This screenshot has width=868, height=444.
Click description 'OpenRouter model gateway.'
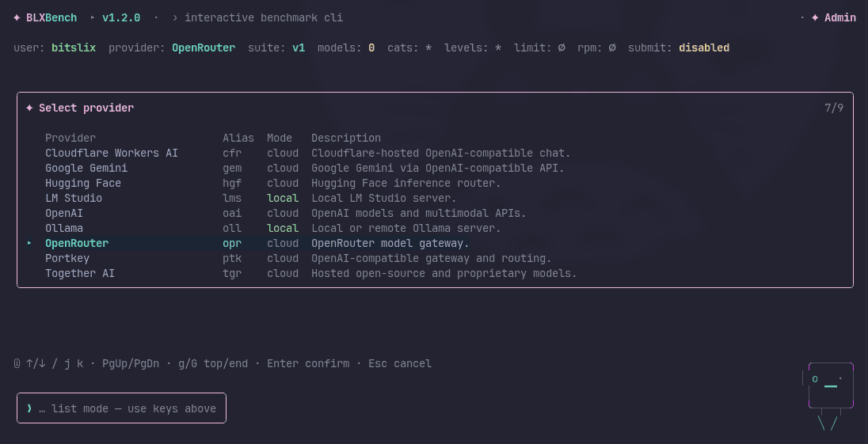pos(390,243)
